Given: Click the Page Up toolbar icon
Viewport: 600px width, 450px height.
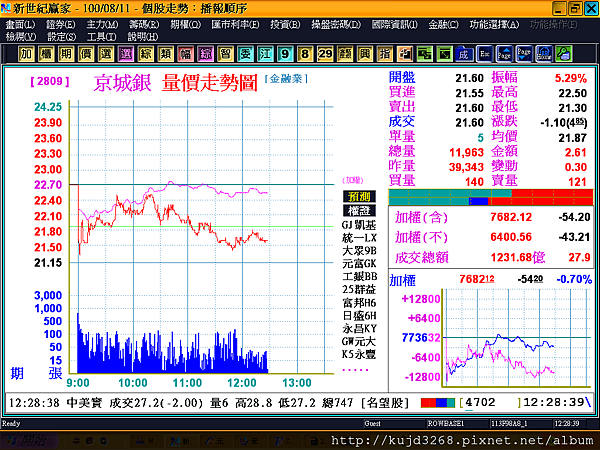Looking at the screenshot, I should click(504, 54).
